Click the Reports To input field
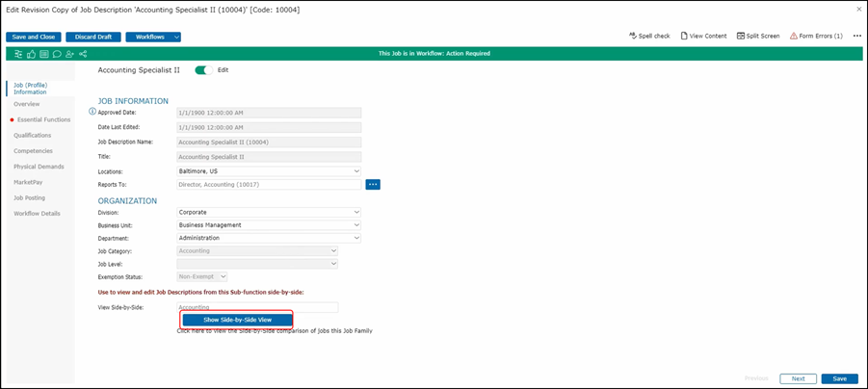Image resolution: width=868 pixels, height=389 pixels. click(269, 184)
